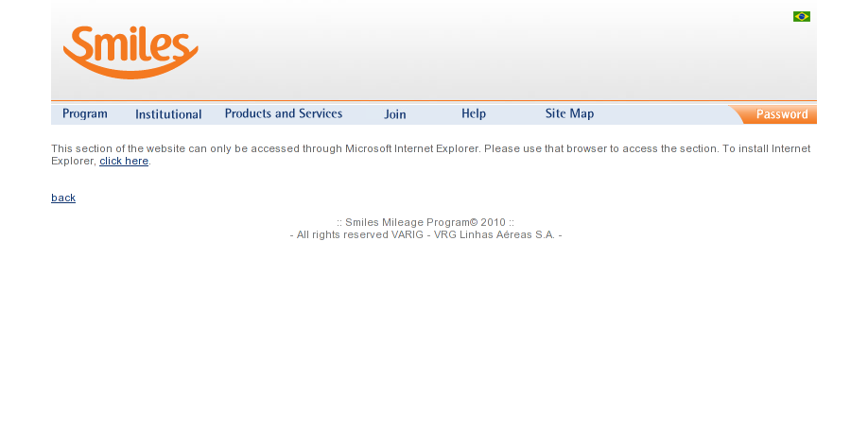Click the Smiles Mileage Program© 2010 footer text
This screenshot has height=448, width=868.
pyautogui.click(x=425, y=222)
